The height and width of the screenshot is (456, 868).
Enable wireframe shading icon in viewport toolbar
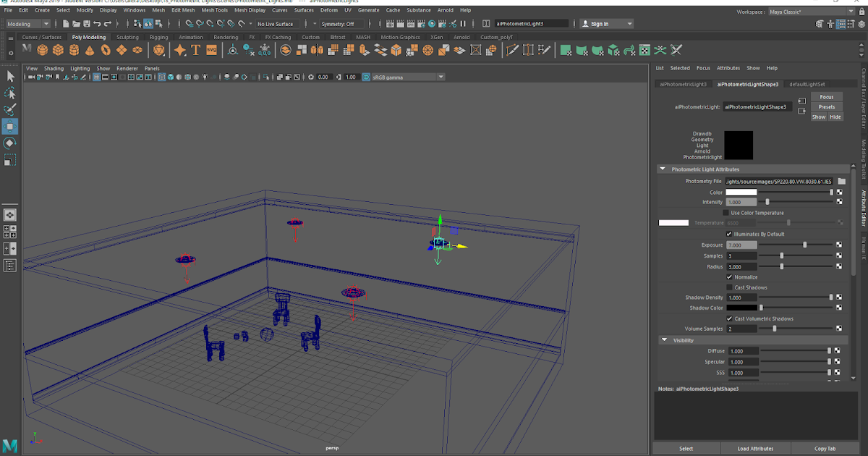161,76
